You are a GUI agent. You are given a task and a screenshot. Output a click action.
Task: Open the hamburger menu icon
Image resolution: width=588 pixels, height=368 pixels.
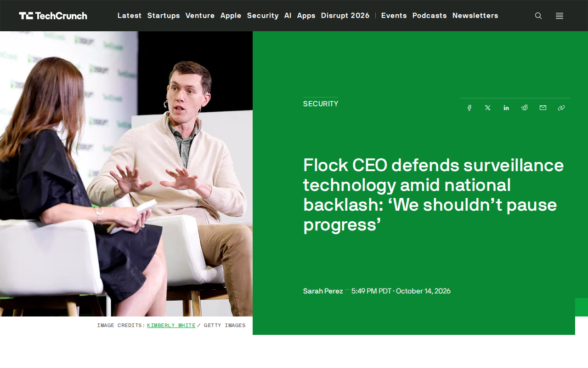(x=560, y=16)
